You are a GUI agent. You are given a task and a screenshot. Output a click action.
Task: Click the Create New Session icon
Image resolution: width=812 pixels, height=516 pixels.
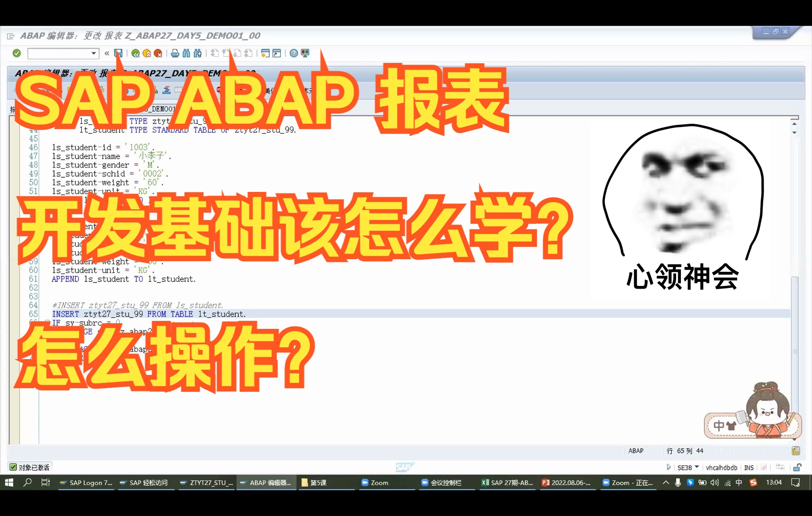coord(265,53)
